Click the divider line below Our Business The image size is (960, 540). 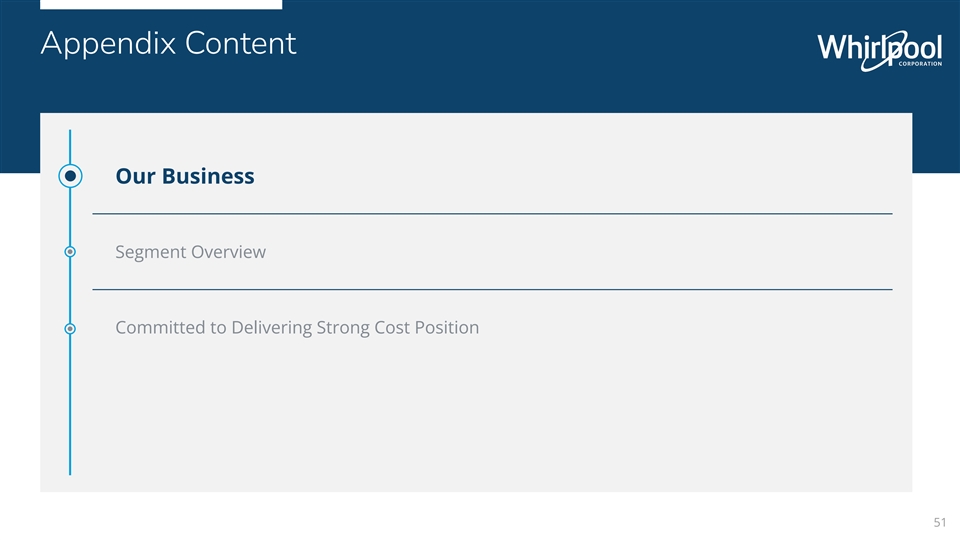(x=492, y=214)
